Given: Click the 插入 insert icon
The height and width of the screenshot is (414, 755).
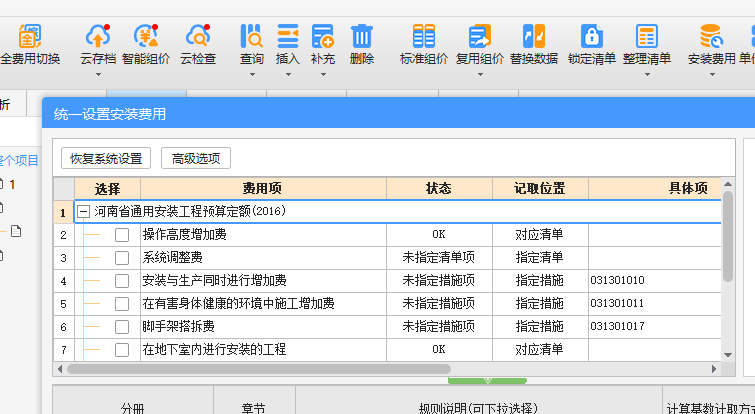Looking at the screenshot, I should click(287, 36).
